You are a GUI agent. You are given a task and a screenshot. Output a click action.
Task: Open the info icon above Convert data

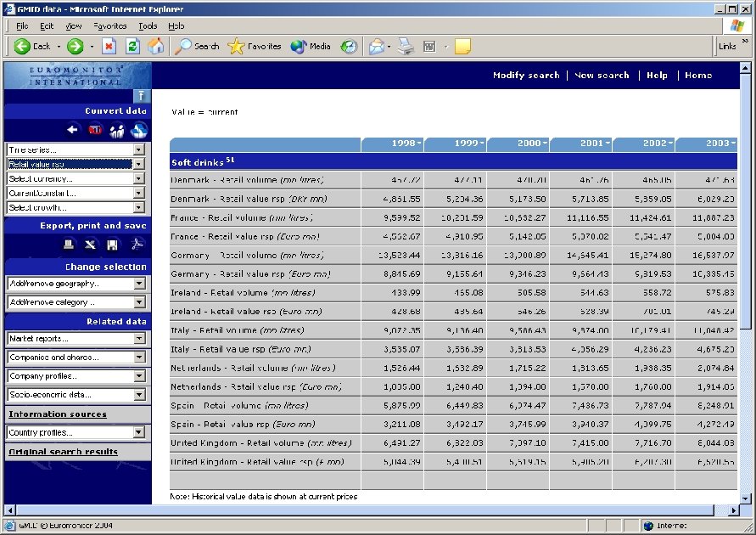pyautogui.click(x=141, y=96)
